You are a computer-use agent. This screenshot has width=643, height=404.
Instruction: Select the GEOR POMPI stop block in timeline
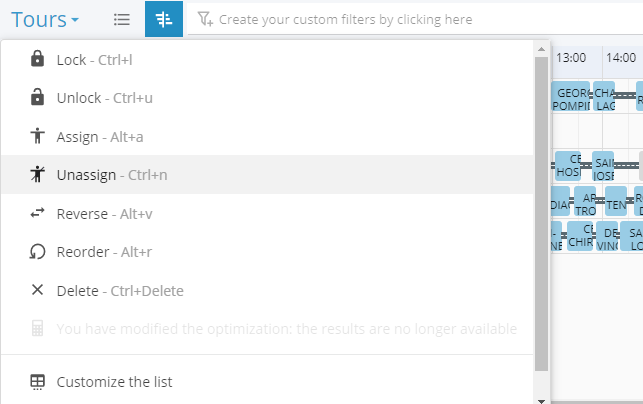[571, 99]
